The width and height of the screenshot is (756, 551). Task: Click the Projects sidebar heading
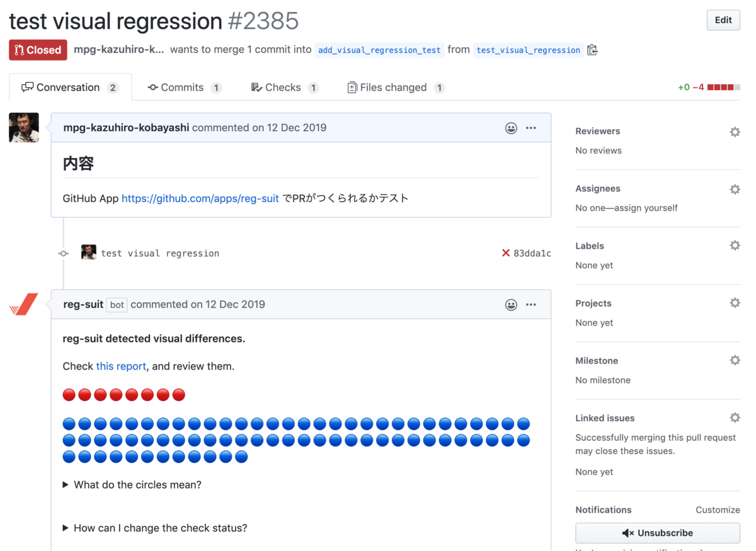(x=593, y=303)
